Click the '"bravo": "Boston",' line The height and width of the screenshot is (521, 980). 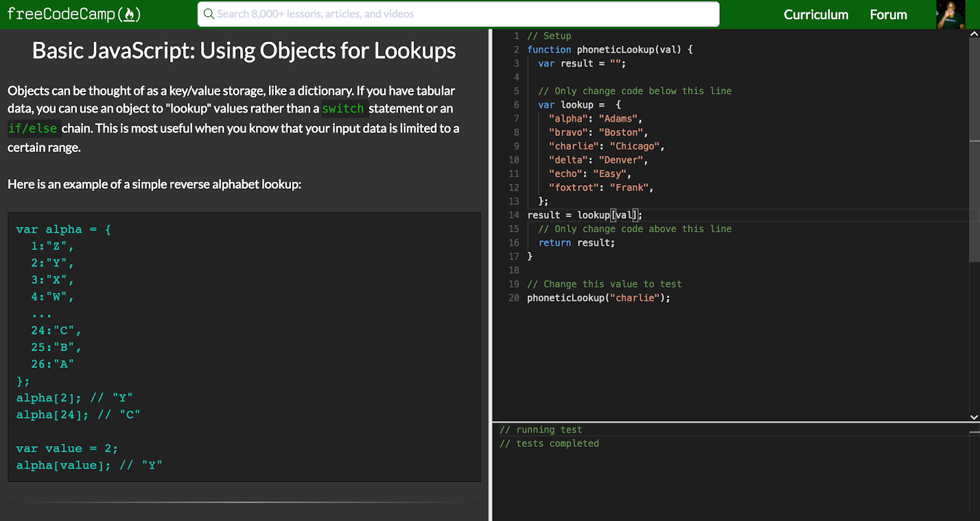point(598,132)
